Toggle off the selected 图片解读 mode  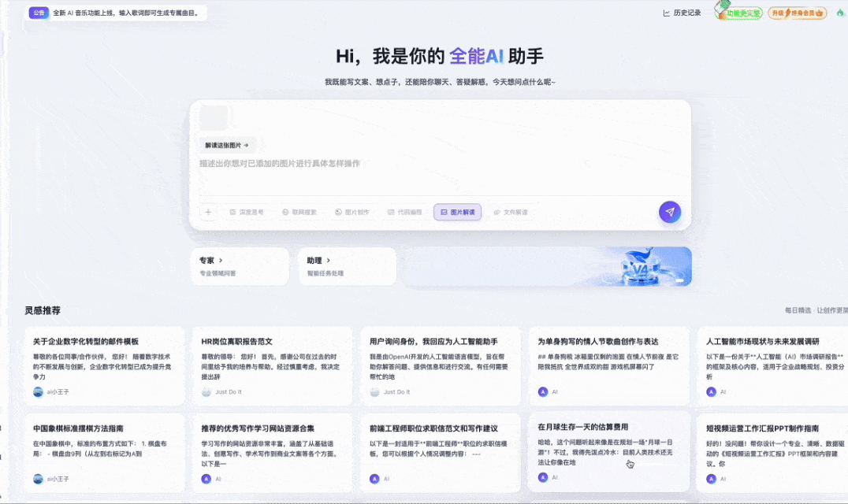(458, 213)
